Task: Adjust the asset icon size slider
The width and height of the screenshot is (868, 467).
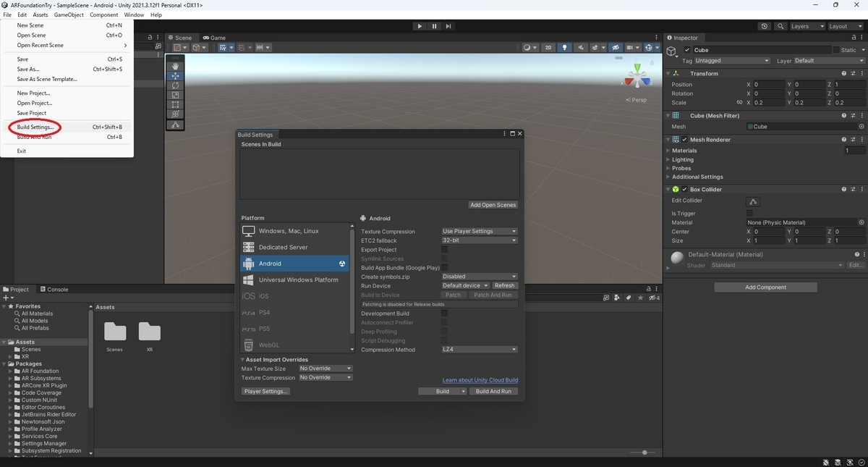Action: (644, 453)
